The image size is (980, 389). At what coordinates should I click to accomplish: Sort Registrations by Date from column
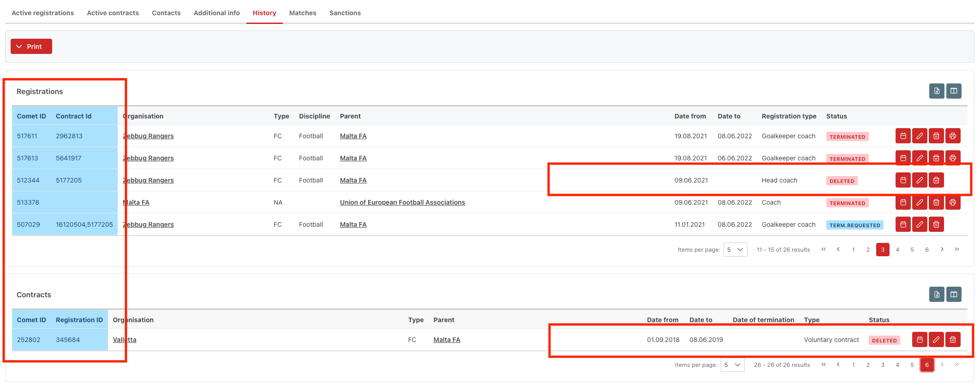click(690, 116)
